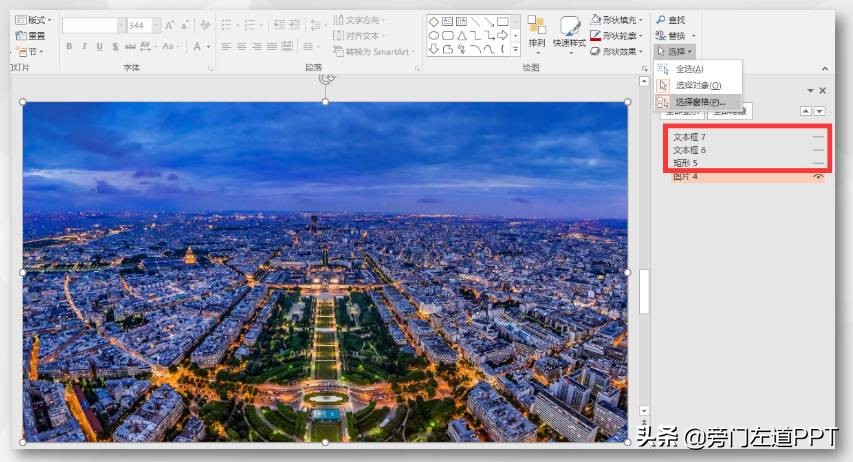Click the center text alignment icon

(x=242, y=46)
